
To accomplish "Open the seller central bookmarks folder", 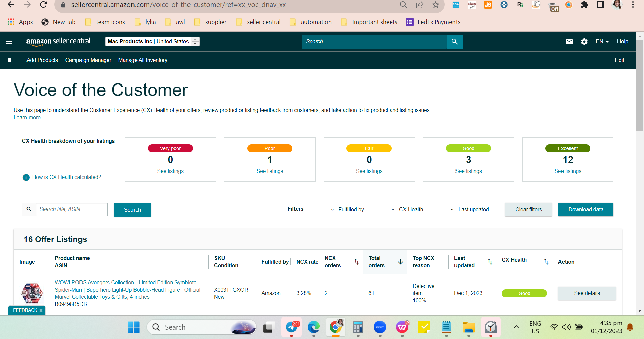I will [258, 22].
